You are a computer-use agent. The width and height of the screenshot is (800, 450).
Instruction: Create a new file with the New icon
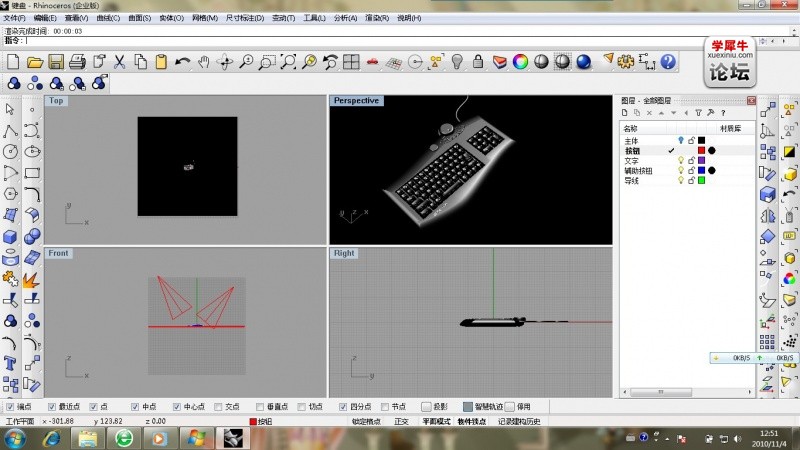[13, 62]
